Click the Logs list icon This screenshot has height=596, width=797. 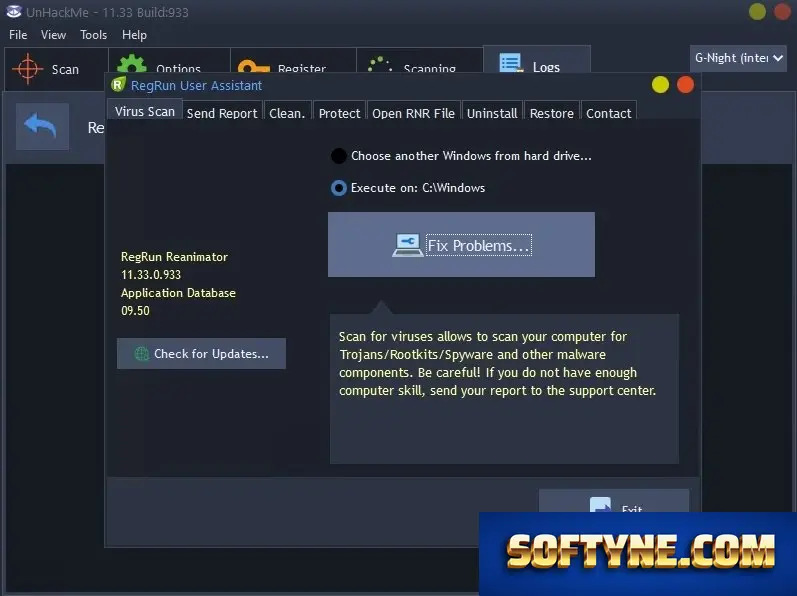pyautogui.click(x=510, y=63)
